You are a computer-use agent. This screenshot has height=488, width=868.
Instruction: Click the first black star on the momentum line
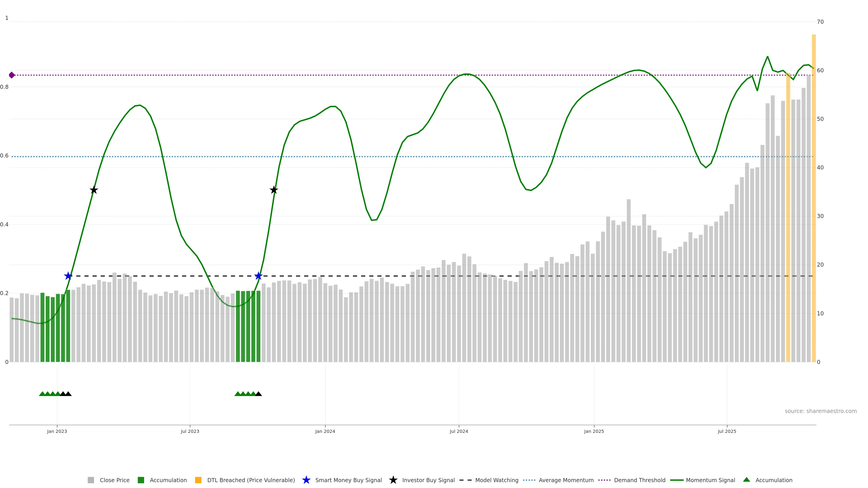tap(94, 190)
